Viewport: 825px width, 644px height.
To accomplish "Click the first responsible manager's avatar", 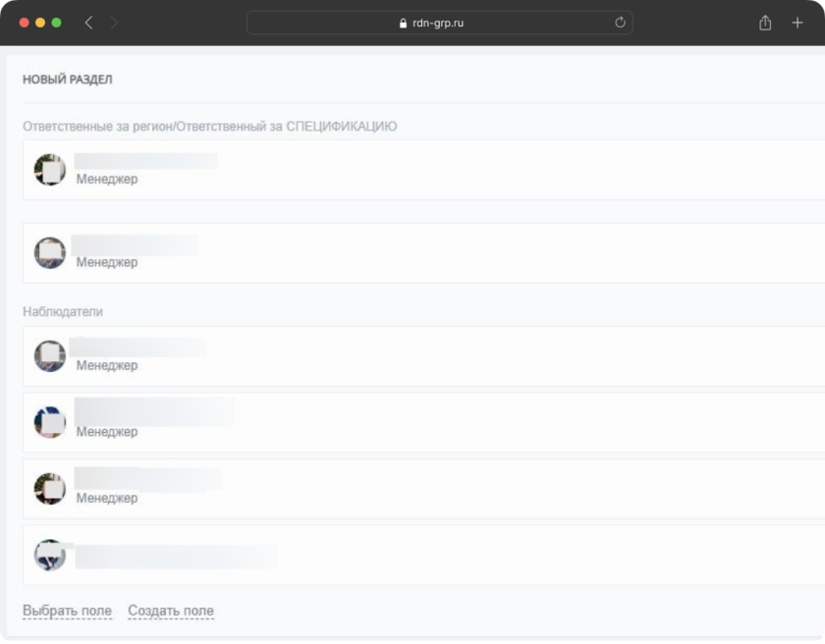I will pos(50,169).
